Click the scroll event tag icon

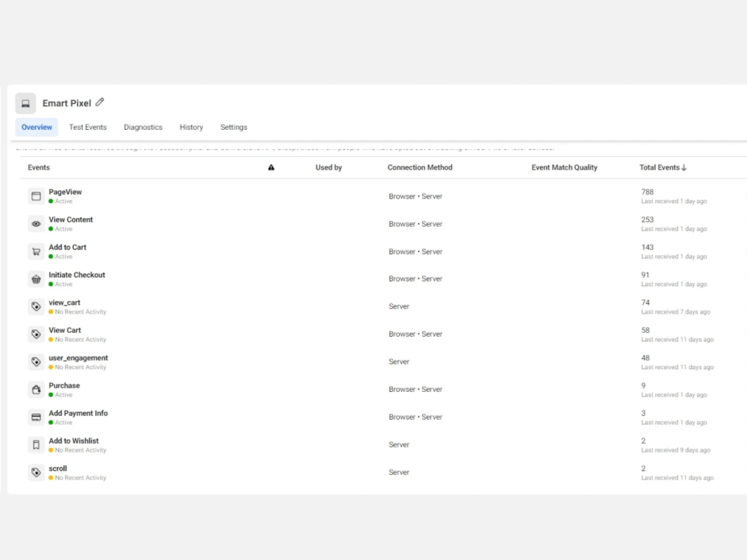(36, 473)
